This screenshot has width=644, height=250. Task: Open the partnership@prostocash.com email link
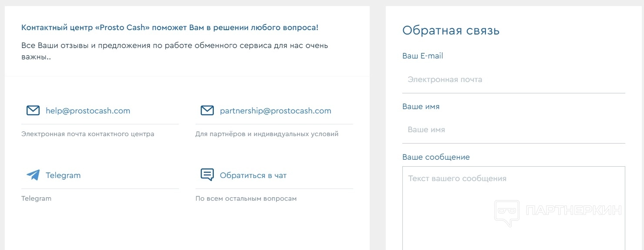(x=276, y=111)
